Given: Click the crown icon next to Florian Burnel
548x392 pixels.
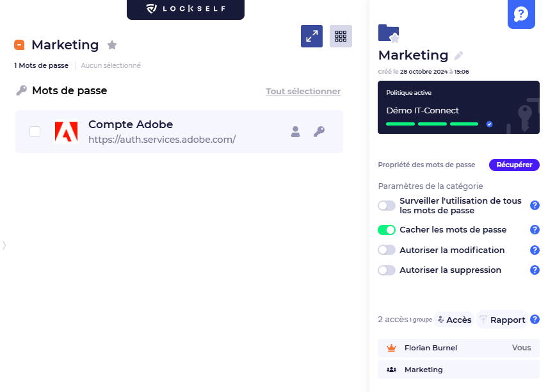Looking at the screenshot, I should click(x=391, y=348).
